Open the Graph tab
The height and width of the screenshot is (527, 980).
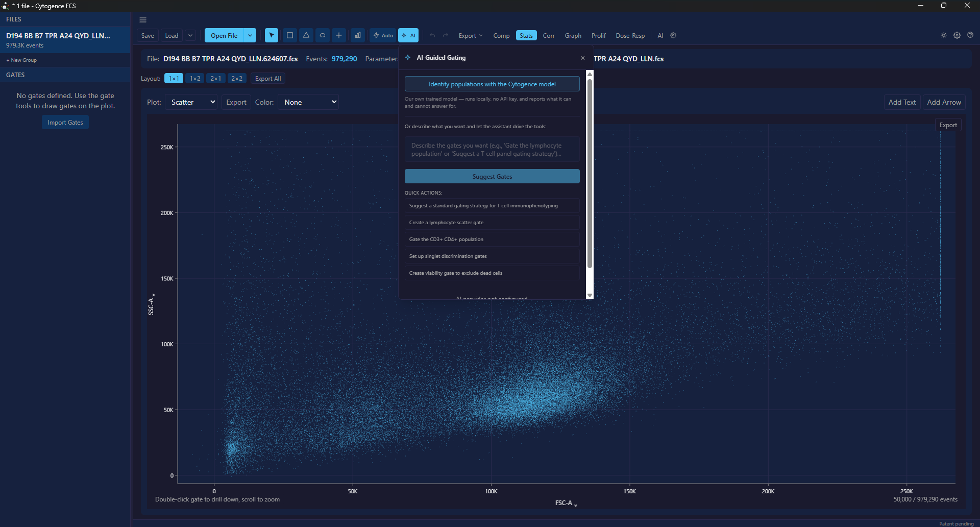click(x=573, y=35)
